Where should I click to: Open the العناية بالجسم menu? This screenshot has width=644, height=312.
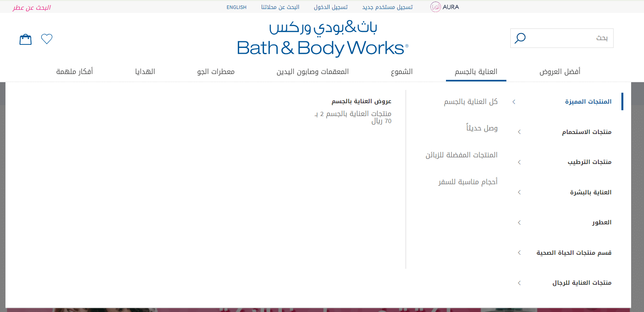(476, 72)
